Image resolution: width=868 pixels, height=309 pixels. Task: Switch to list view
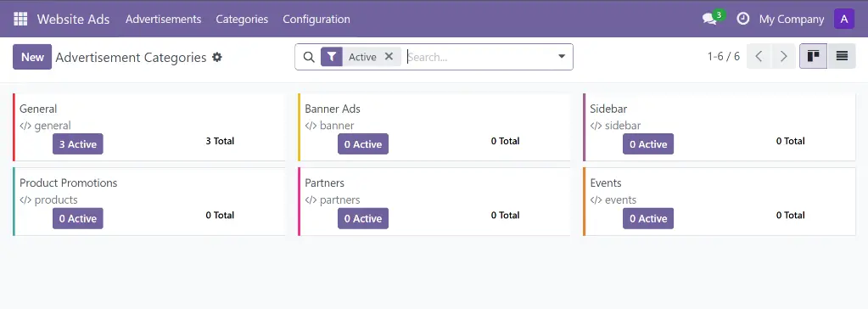[842, 57]
